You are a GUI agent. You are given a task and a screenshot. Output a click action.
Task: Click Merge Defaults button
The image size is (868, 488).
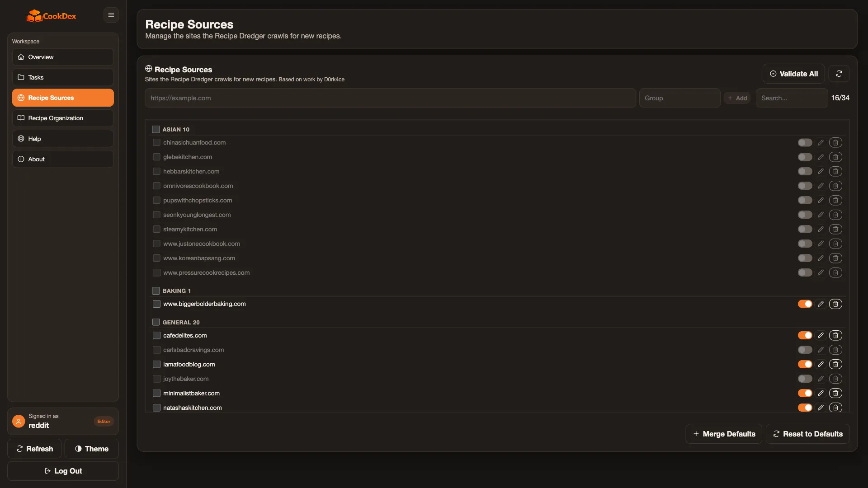(x=724, y=434)
